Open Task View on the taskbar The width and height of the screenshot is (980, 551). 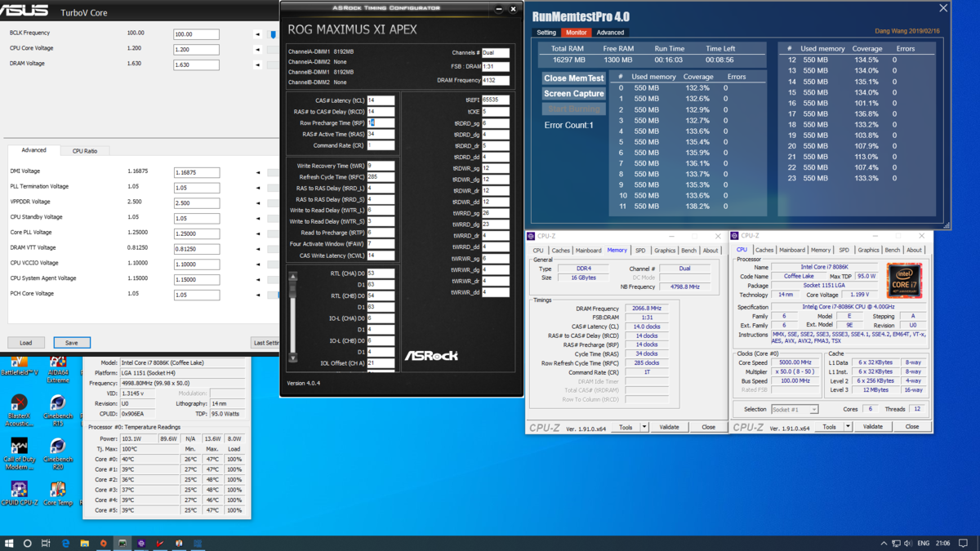point(46,543)
